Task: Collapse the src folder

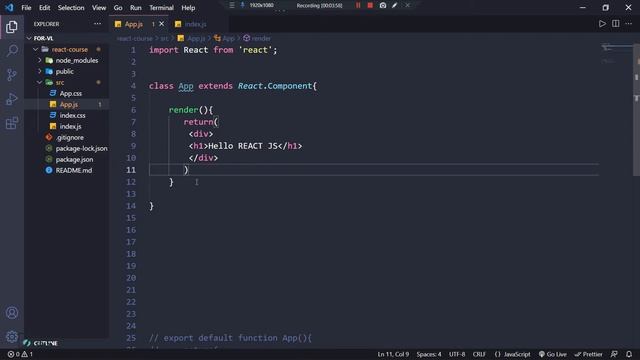Action: coord(67,82)
